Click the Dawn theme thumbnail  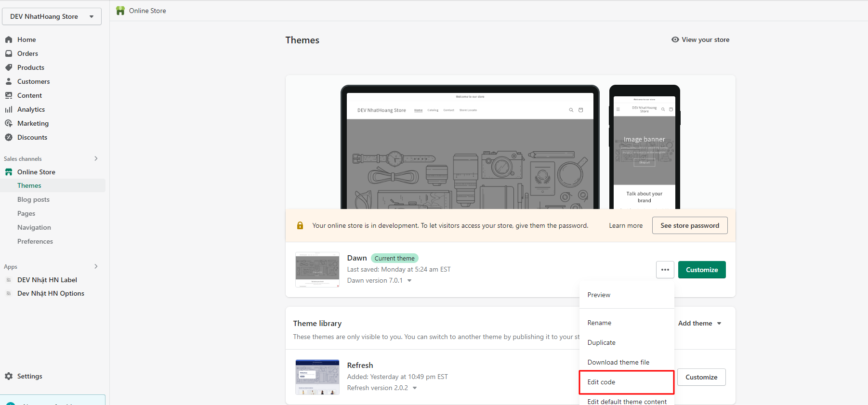[x=317, y=270]
